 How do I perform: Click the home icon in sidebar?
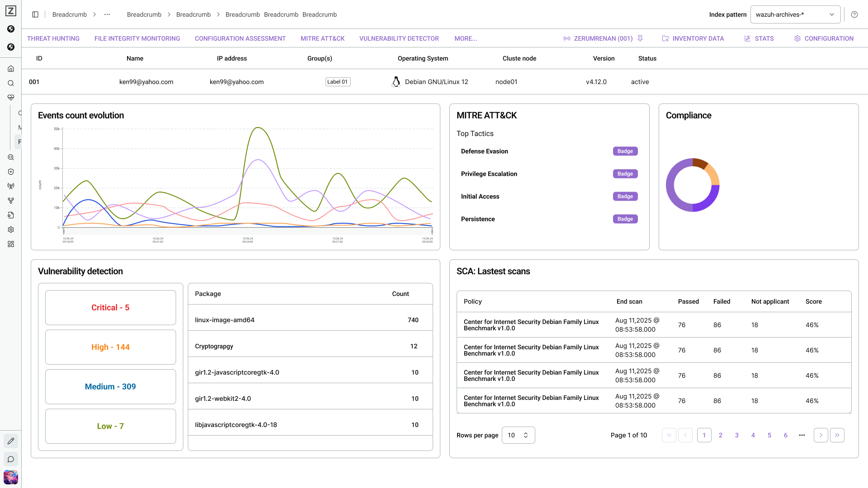11,69
